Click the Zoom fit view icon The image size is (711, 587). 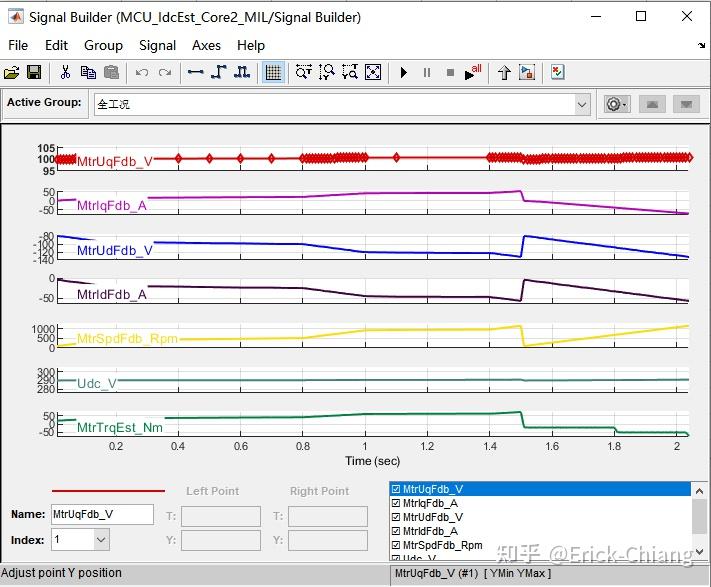click(x=373, y=73)
